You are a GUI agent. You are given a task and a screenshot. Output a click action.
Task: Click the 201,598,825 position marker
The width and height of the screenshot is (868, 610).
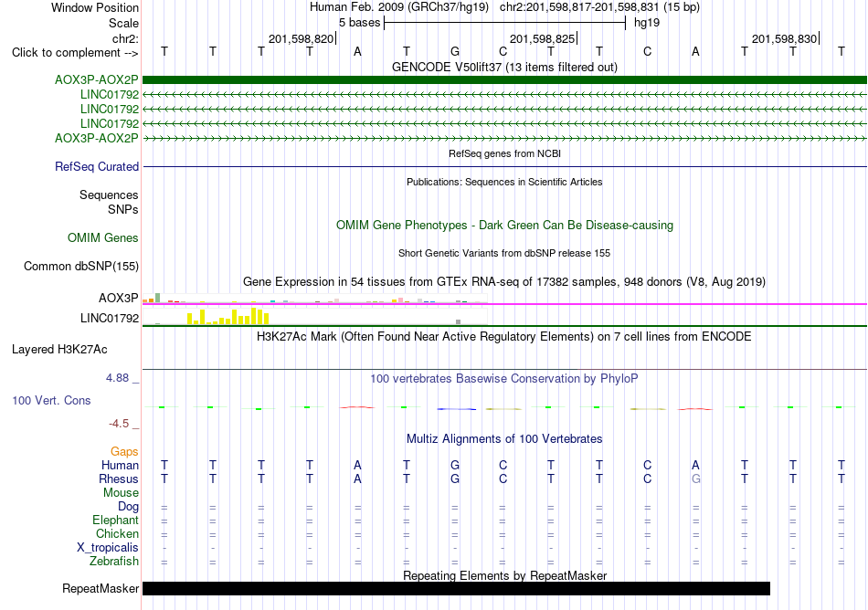[x=543, y=38]
